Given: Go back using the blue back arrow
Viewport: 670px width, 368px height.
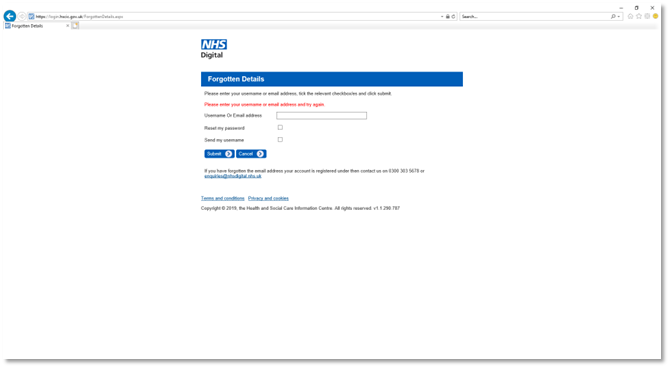Looking at the screenshot, I should coord(9,16).
